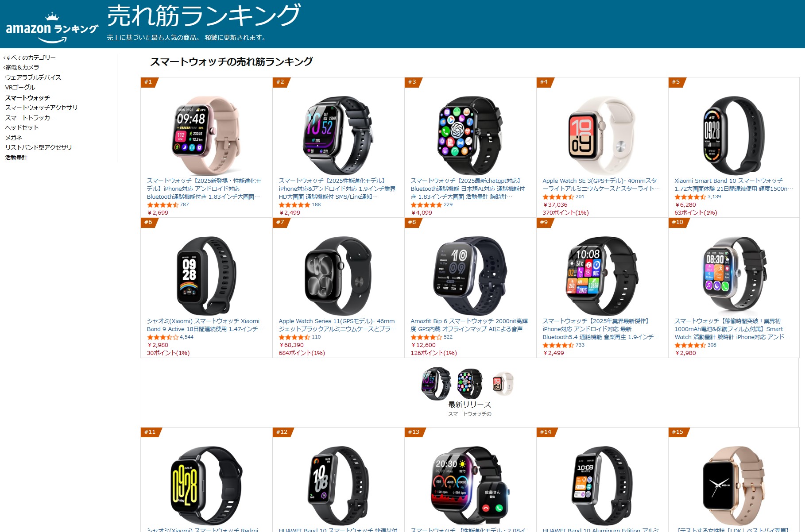The height and width of the screenshot is (532, 805).
Task: Select the VRゴーグル category
Action: click(20, 87)
